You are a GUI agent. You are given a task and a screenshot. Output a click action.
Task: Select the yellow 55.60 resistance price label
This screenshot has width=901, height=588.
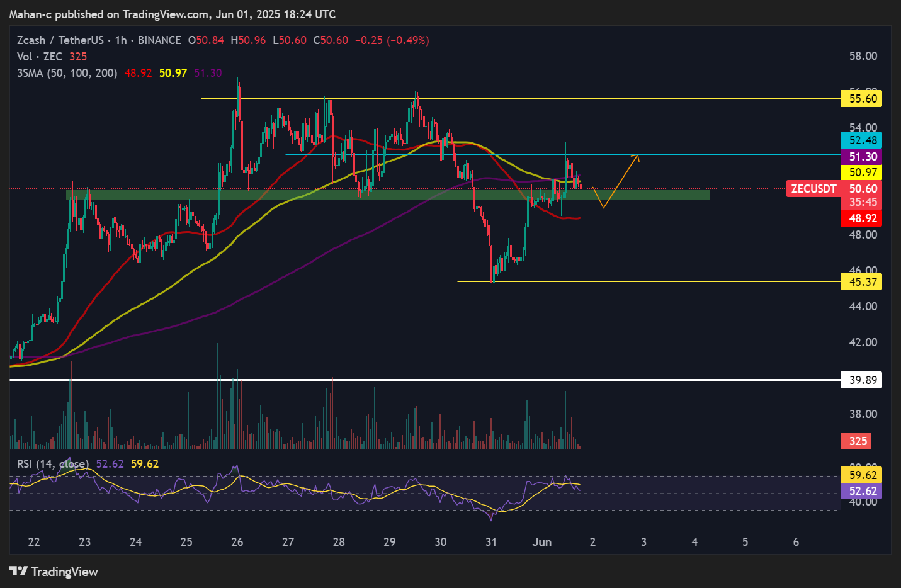[862, 99]
